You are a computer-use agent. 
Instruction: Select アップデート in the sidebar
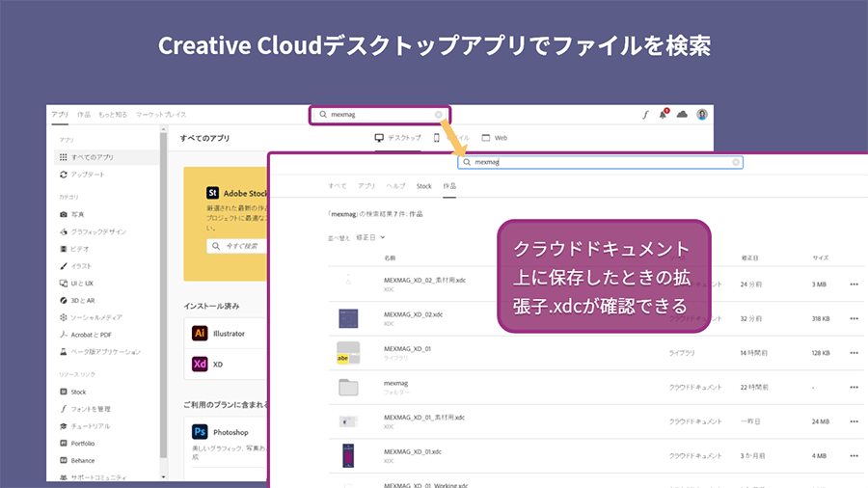87,175
